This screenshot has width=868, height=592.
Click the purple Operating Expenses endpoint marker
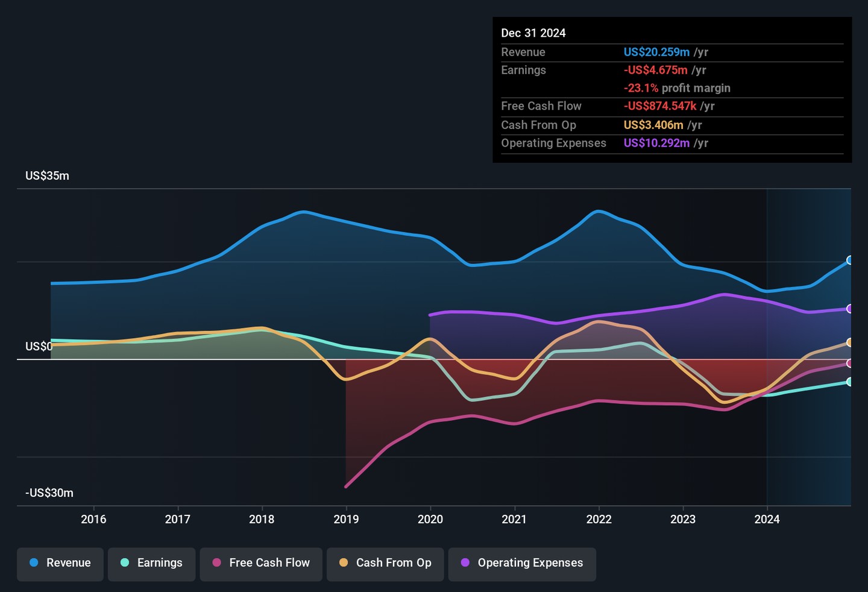pos(849,309)
